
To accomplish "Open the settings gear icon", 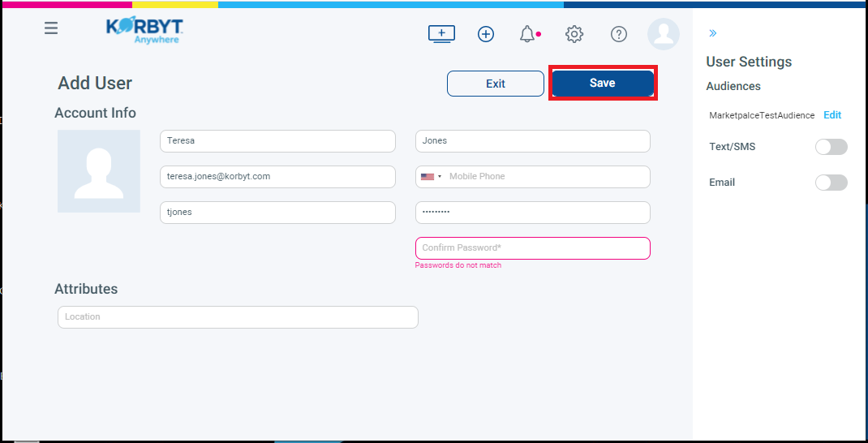I will tap(574, 34).
